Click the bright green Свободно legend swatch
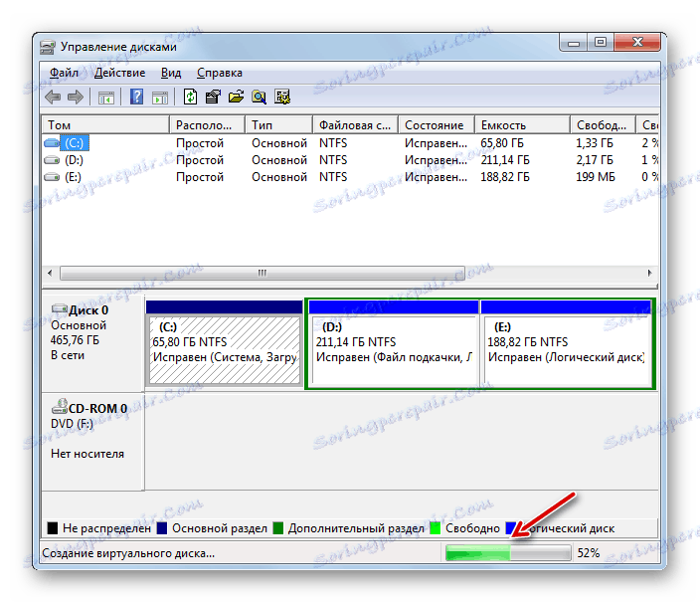 (436, 528)
